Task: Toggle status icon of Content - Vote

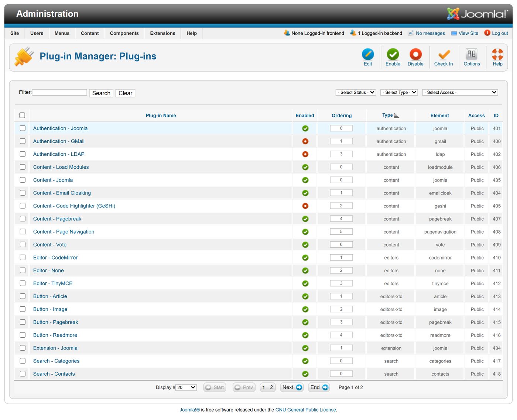Action: click(x=305, y=245)
